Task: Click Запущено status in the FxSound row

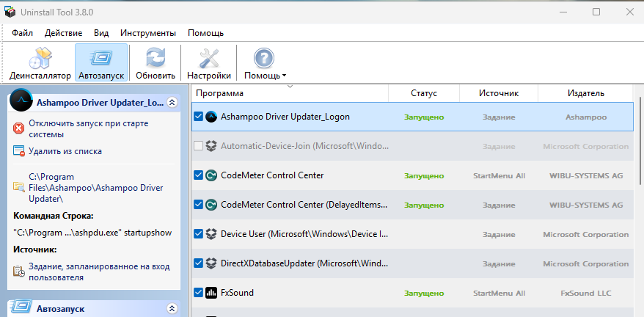Action: coord(424,294)
